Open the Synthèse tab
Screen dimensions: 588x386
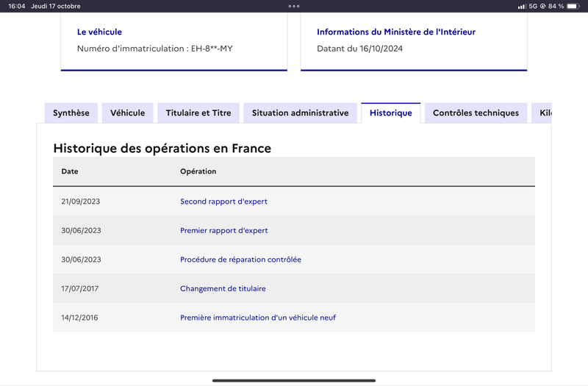point(71,113)
